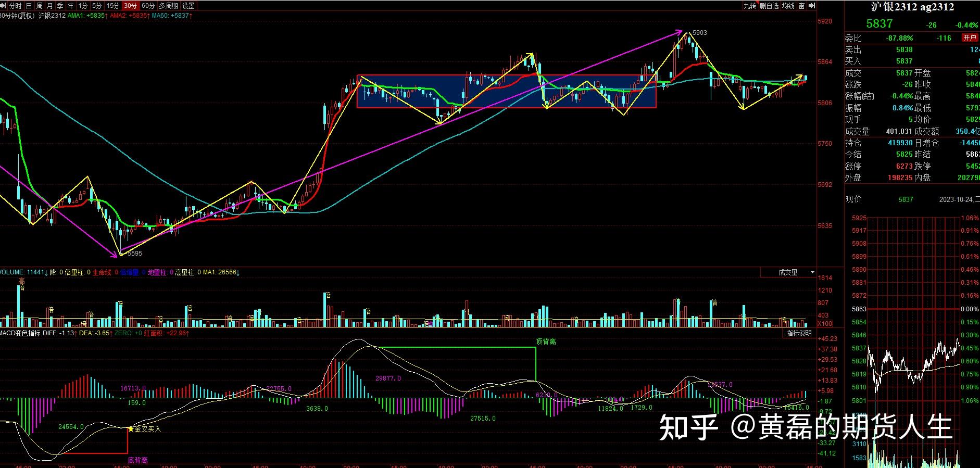The height and width of the screenshot is (468, 980).
Task: Click the VOLUME: 11441 label
Action: click(x=23, y=272)
